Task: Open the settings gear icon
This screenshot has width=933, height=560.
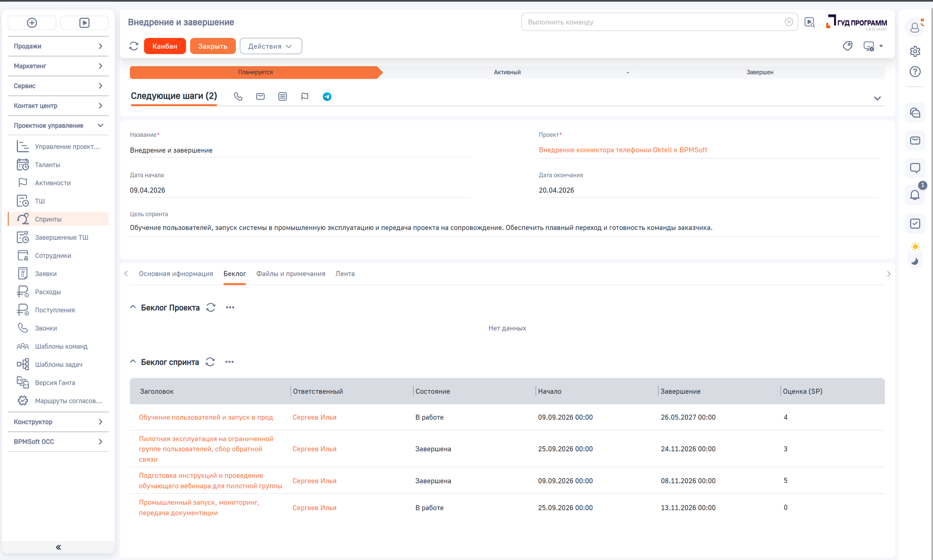Action: coord(914,51)
